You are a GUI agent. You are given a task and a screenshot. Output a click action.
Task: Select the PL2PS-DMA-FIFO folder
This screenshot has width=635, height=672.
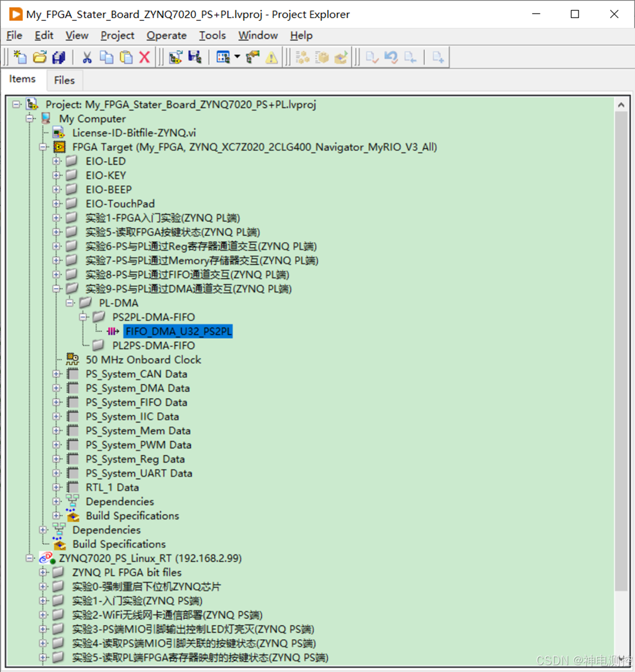[x=153, y=346]
